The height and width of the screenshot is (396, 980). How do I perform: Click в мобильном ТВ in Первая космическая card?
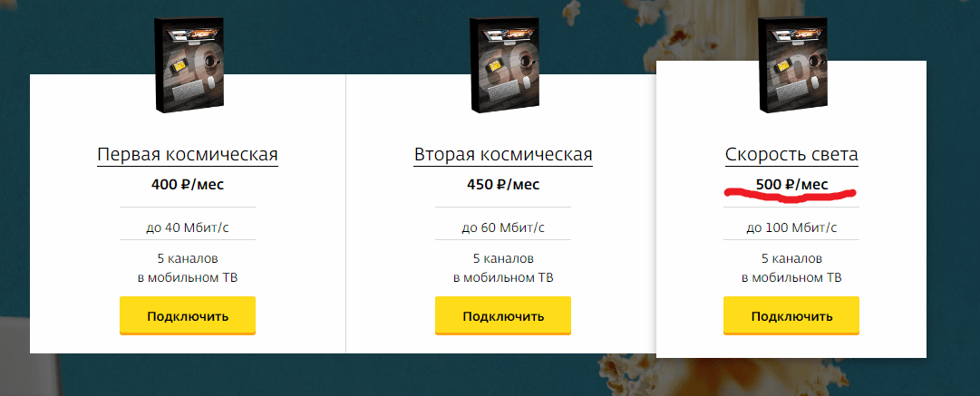[188, 277]
